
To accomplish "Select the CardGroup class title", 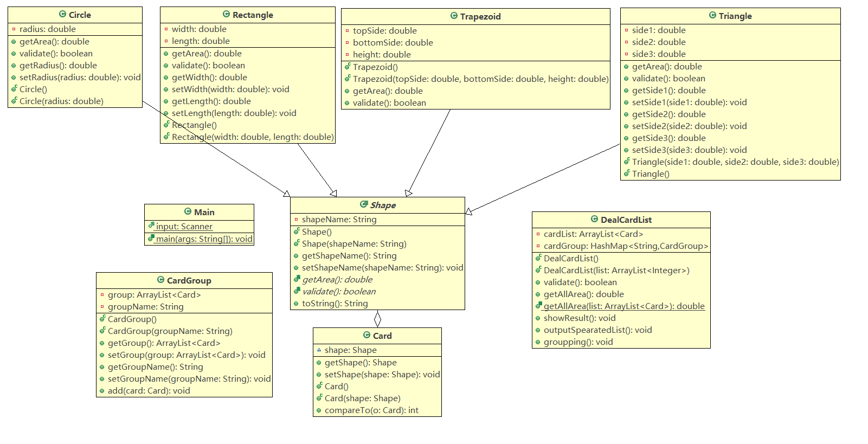I will (x=189, y=280).
